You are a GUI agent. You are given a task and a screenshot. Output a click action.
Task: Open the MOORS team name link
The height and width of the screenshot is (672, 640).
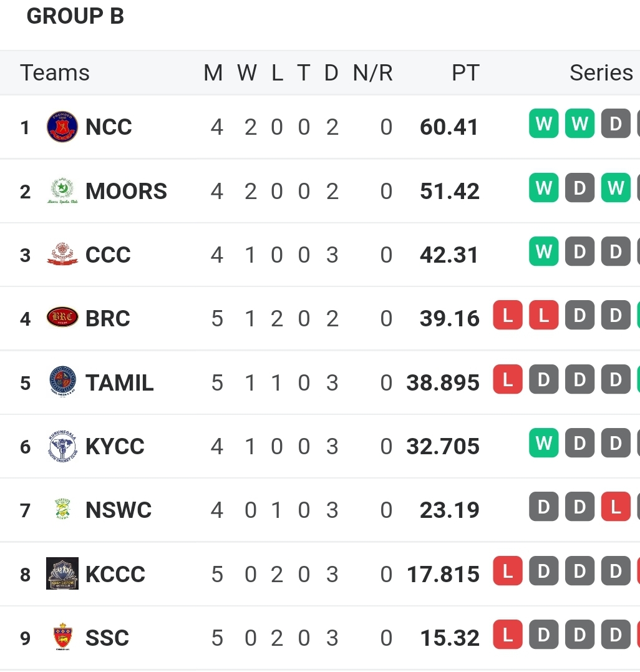point(127,191)
